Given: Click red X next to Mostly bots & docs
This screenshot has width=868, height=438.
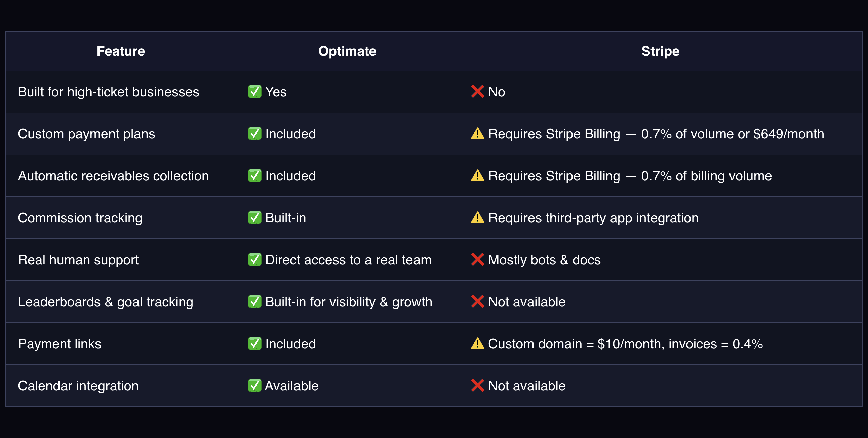Looking at the screenshot, I should [477, 260].
